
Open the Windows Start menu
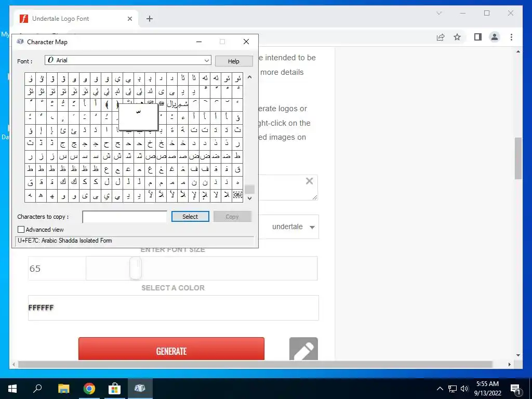(12, 388)
